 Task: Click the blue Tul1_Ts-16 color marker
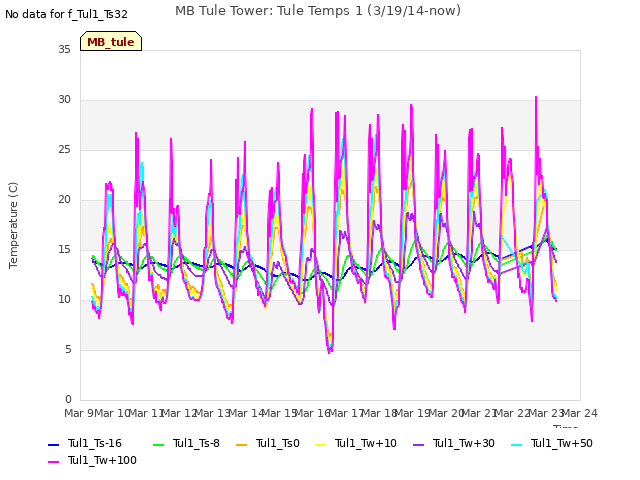[53, 444]
